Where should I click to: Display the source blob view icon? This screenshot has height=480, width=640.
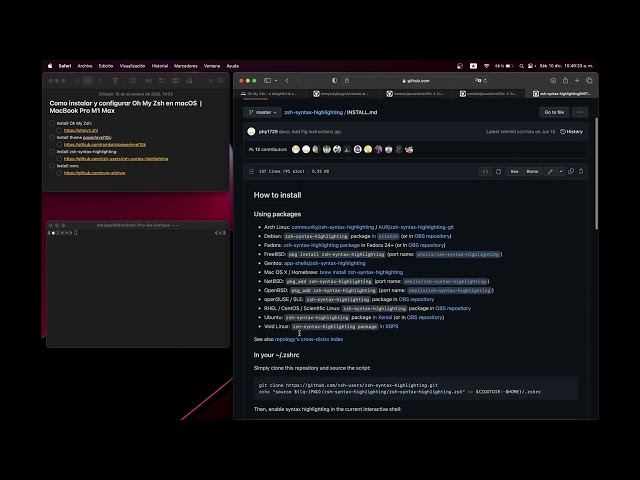pyautogui.click(x=485, y=171)
